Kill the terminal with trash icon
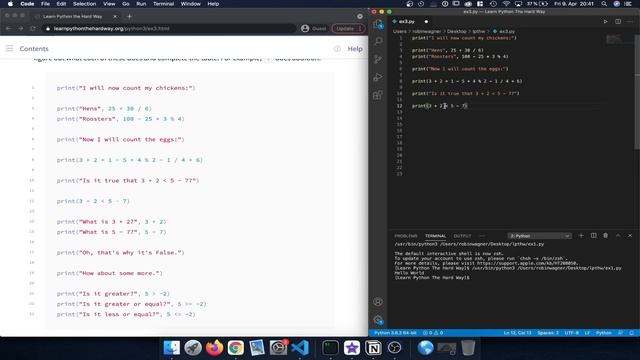Image resolution: width=640 pixels, height=360 pixels. [606, 236]
